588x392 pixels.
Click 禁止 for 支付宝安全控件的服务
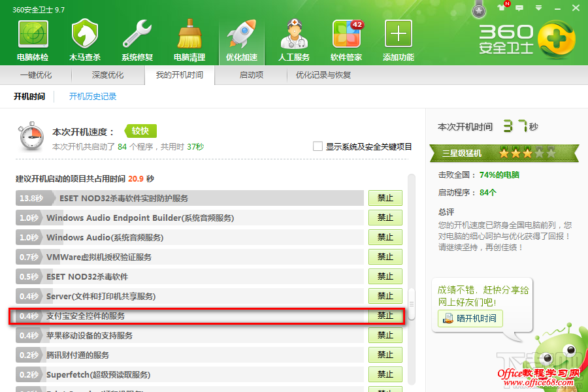pyautogui.click(x=385, y=316)
